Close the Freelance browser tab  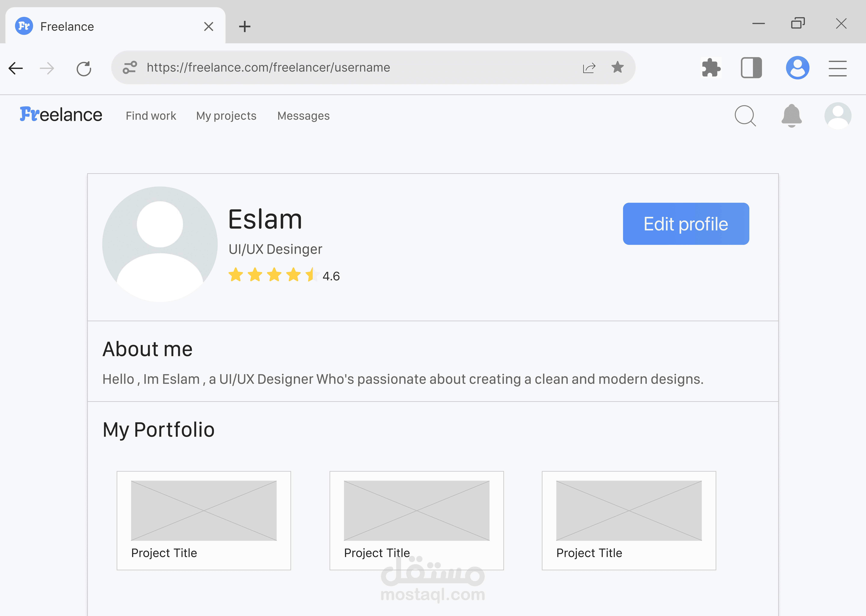click(209, 27)
